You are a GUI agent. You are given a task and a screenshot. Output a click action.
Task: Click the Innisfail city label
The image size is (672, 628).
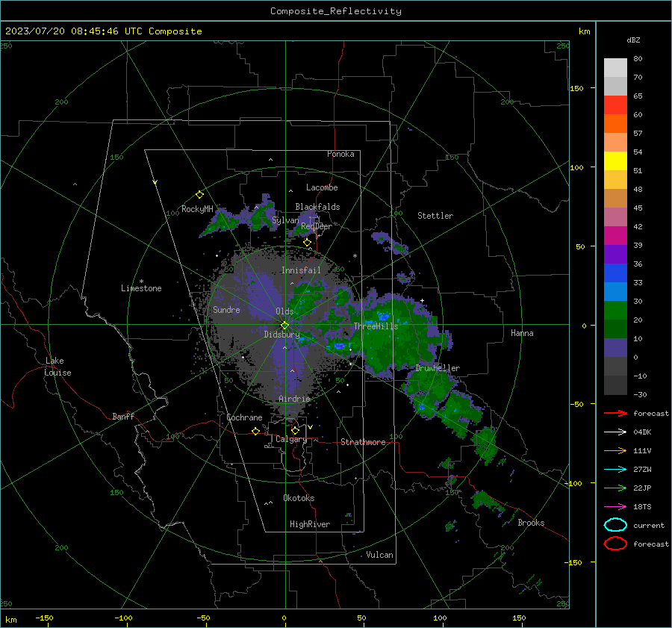[301, 270]
